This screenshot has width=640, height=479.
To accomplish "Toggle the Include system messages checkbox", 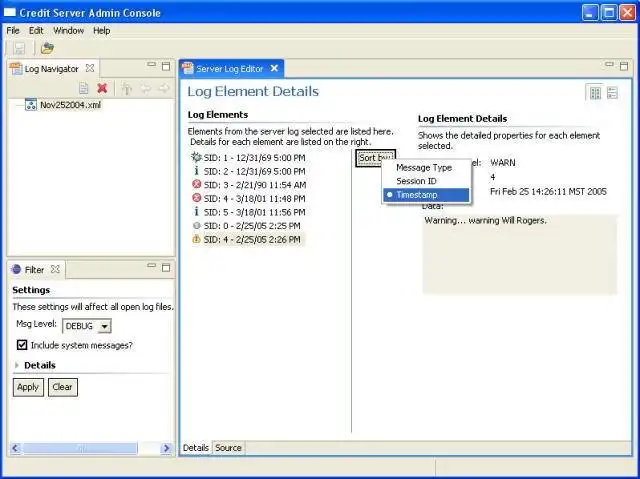I will 22,345.
